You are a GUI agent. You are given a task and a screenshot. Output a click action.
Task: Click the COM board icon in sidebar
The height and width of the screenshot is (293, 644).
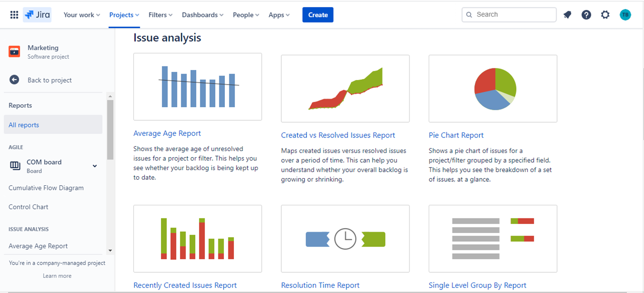[x=15, y=166]
